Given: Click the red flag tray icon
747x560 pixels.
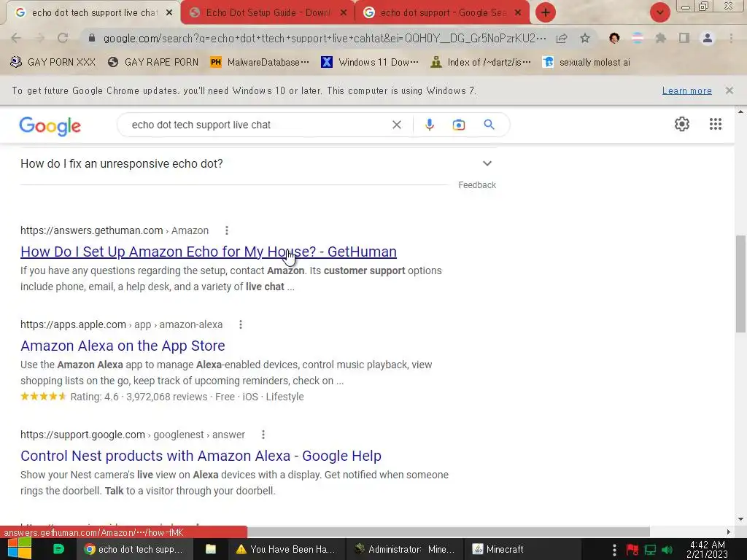Looking at the screenshot, I should (632, 550).
